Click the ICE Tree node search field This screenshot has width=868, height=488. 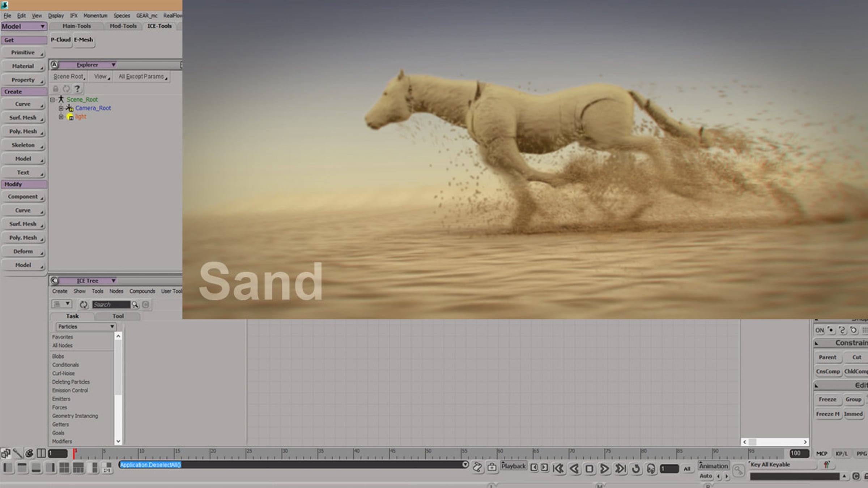pyautogui.click(x=111, y=305)
